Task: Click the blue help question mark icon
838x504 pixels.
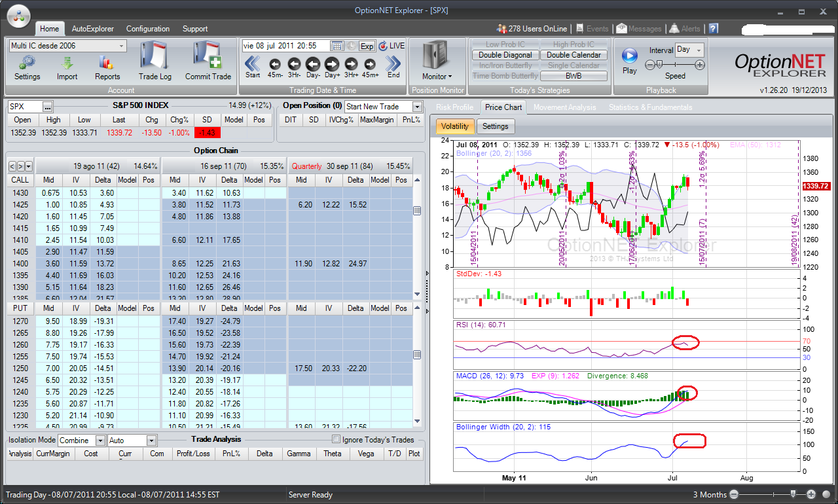Action: tap(713, 29)
